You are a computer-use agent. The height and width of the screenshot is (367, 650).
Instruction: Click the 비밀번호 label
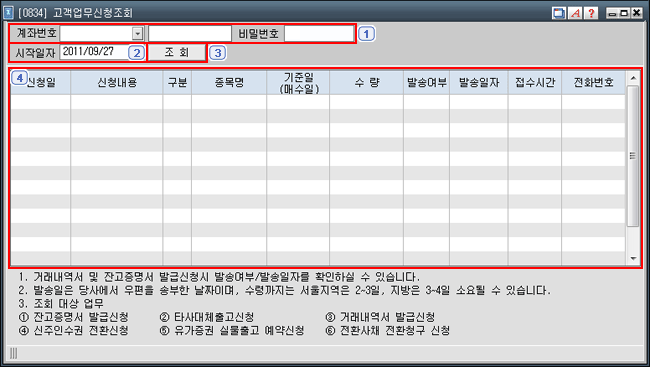258,34
